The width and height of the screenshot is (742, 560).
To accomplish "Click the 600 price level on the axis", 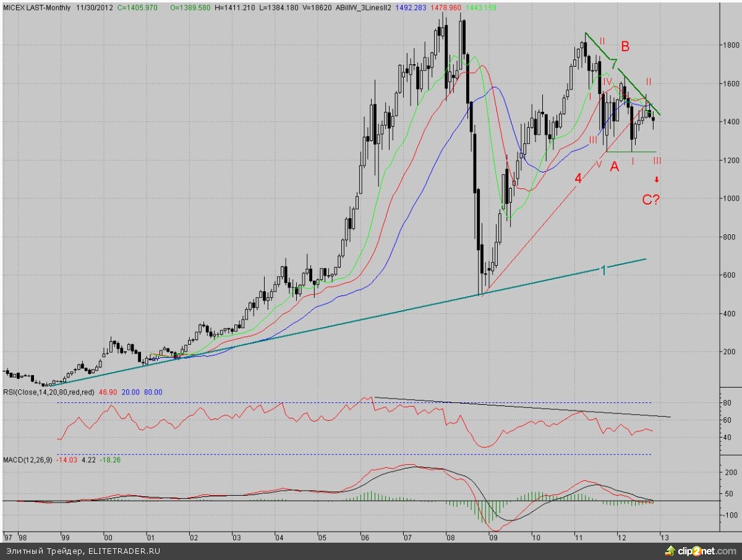I will tap(730, 276).
